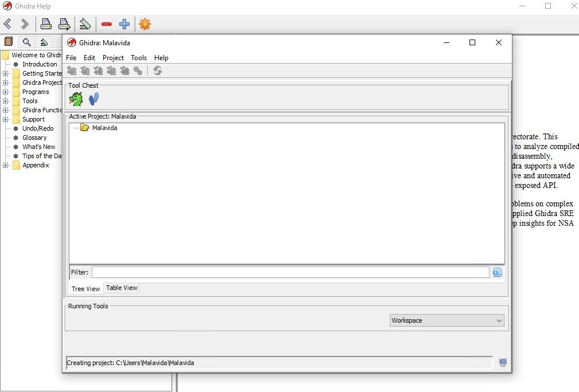The height and width of the screenshot is (392, 579).
Task: Select the Programs entry in help tree
Action: click(x=36, y=92)
